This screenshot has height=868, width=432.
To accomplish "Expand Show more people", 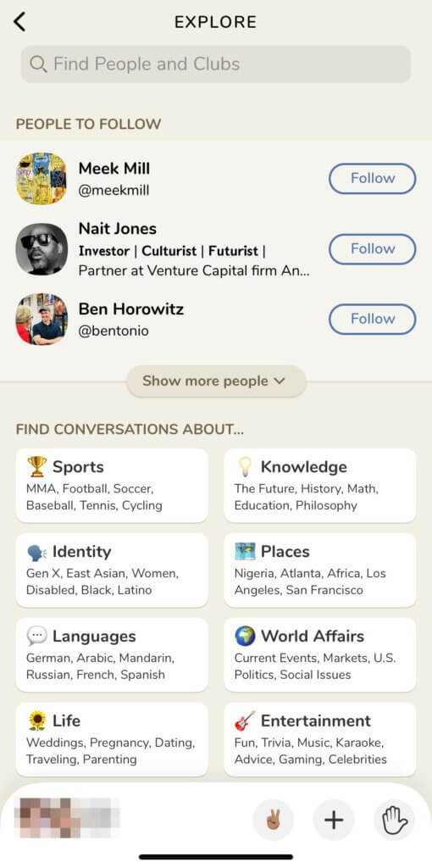I will [x=216, y=381].
